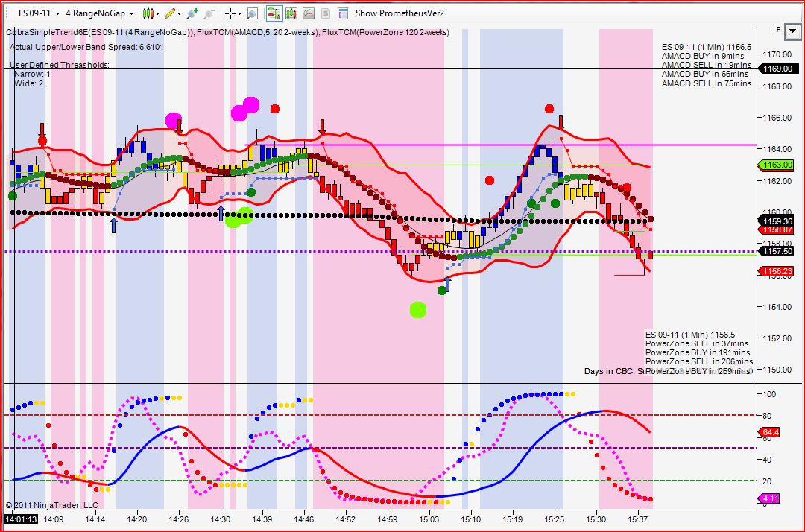Click AMACD BUY in 66mins text
The height and width of the screenshot is (532, 805).
705,74
